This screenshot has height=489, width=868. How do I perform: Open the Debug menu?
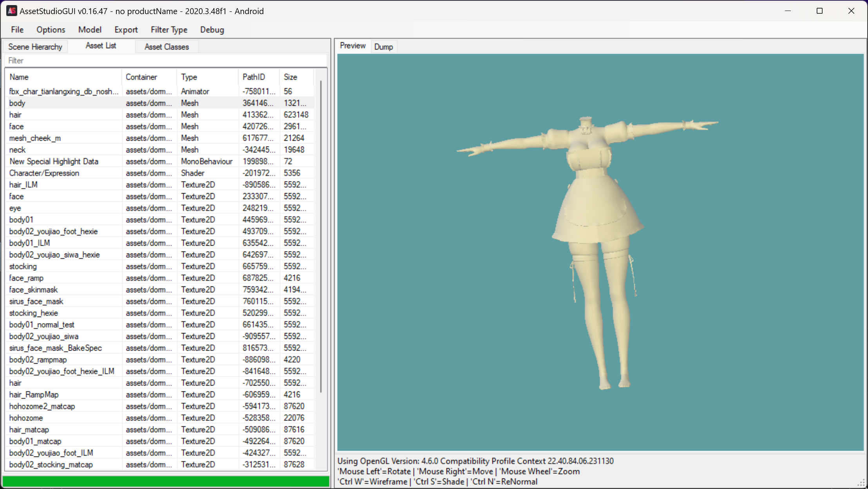click(212, 30)
